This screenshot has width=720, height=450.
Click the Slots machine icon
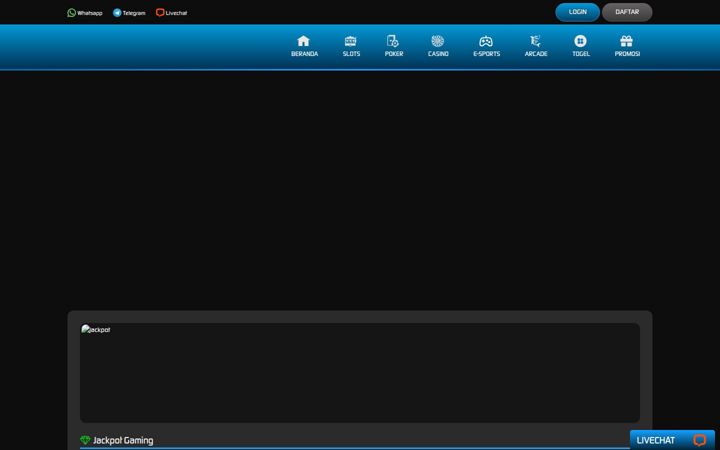351,41
